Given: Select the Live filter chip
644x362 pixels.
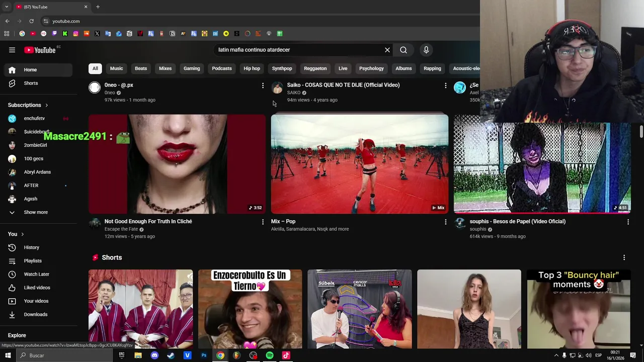Looking at the screenshot, I should [343, 68].
